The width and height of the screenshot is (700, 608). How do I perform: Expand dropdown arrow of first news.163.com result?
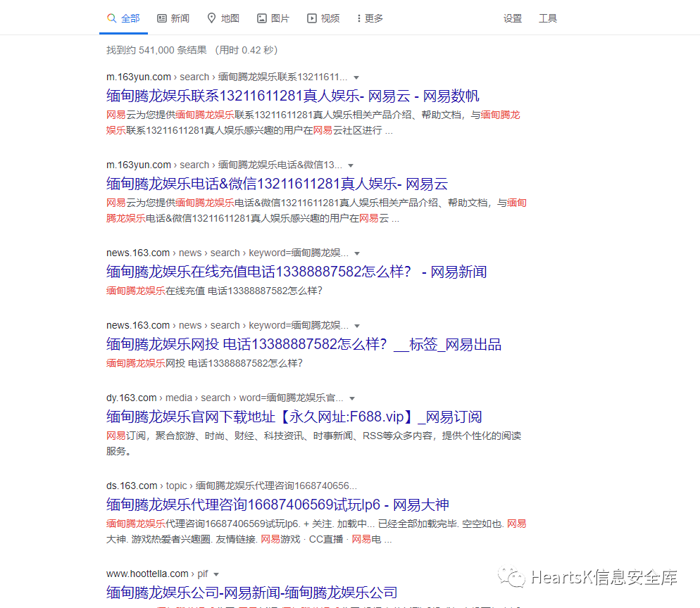pyautogui.click(x=357, y=253)
